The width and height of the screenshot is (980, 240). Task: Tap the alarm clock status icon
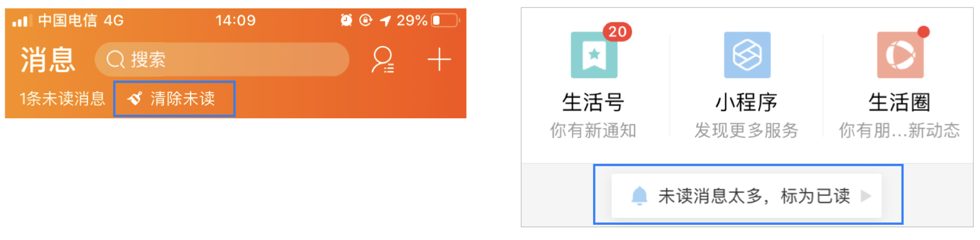tap(346, 20)
